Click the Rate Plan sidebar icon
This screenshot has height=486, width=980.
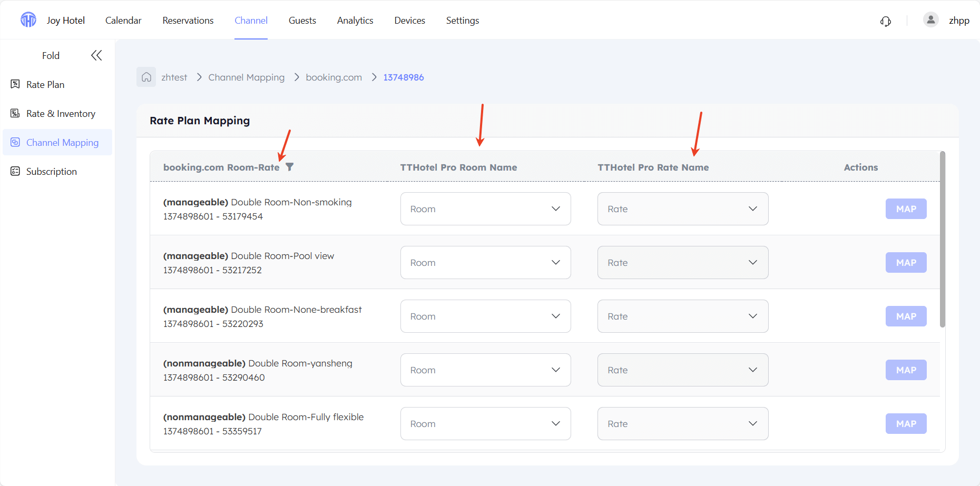click(15, 84)
